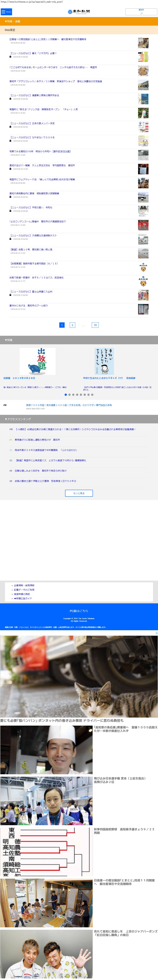Screen dimensions: 158x980
Task: Open ranking 02 岡崎市長が２９キロ速度超過
Action: 46,450
